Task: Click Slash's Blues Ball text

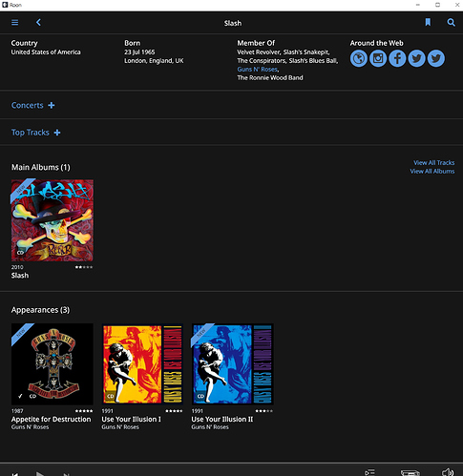Action: coord(313,61)
